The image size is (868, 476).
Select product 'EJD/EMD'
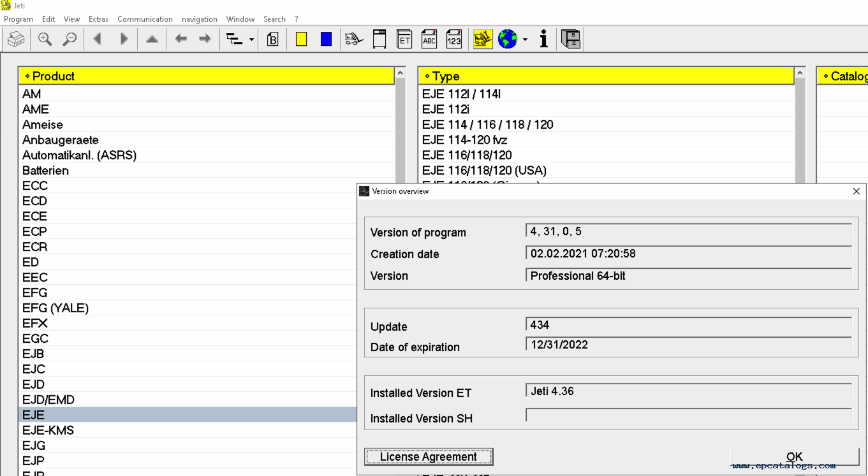[x=188, y=400]
